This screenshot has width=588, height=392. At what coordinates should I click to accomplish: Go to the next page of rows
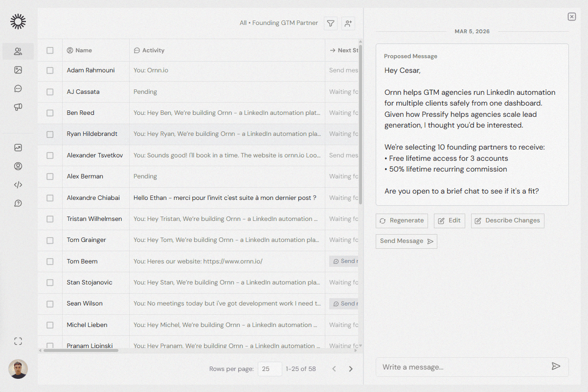pyautogui.click(x=350, y=369)
